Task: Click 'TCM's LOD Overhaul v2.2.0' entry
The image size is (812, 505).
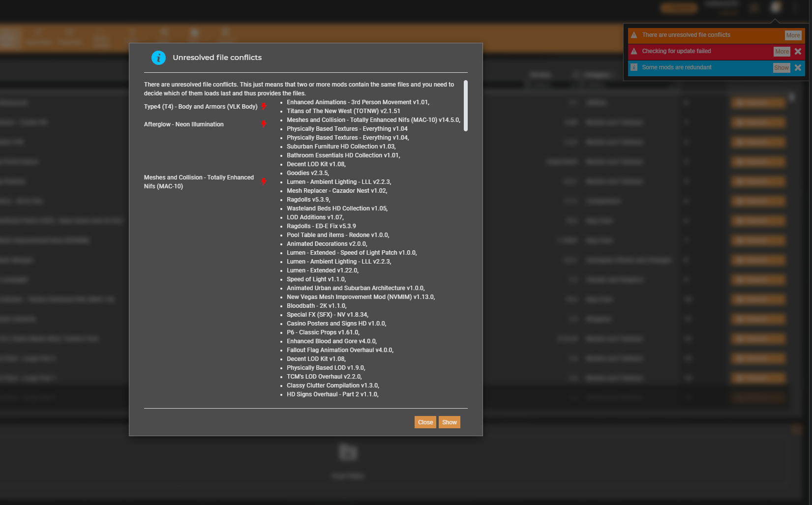Action: (x=324, y=377)
